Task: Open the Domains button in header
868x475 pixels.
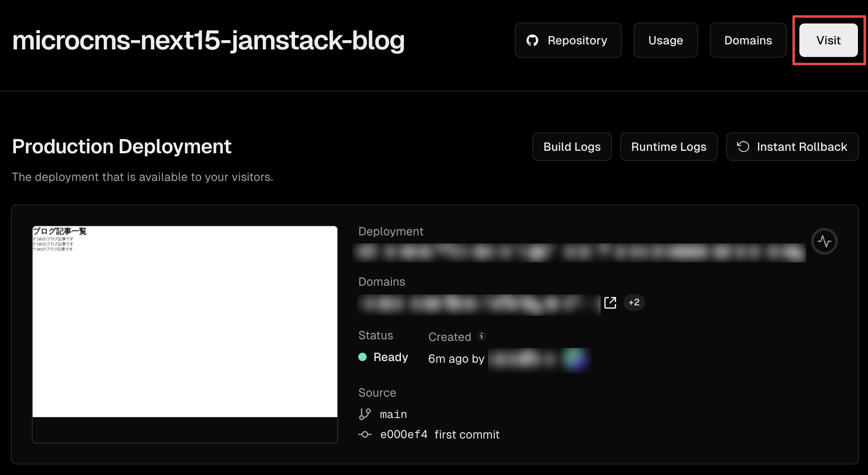Action: pos(748,41)
